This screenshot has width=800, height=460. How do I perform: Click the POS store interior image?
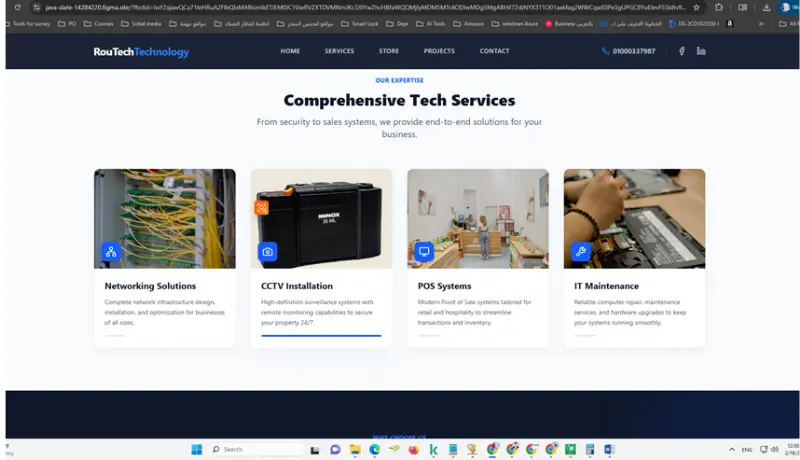[x=478, y=219]
